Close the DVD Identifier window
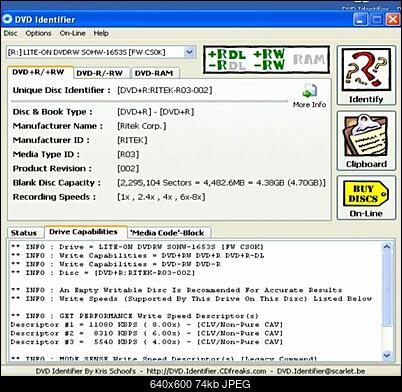Screen dimensions: 402x392 pos(393,19)
